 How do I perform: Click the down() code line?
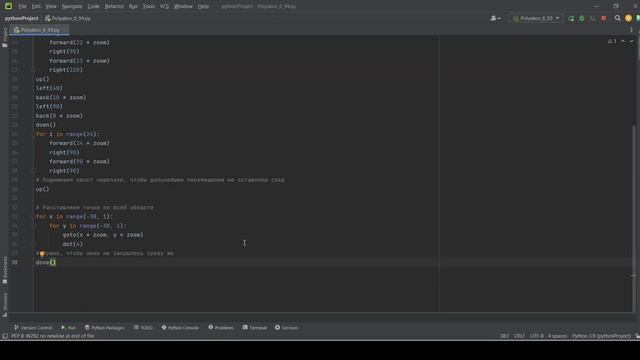46,125
